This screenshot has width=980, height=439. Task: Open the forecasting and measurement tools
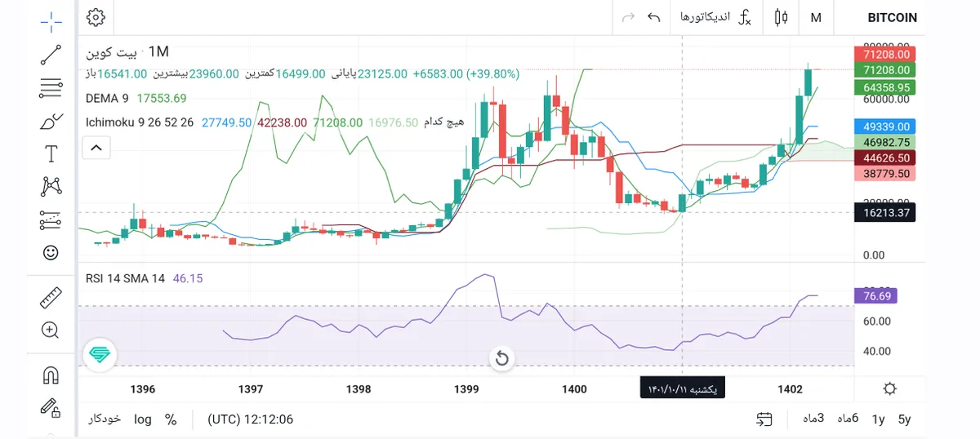[x=51, y=219]
